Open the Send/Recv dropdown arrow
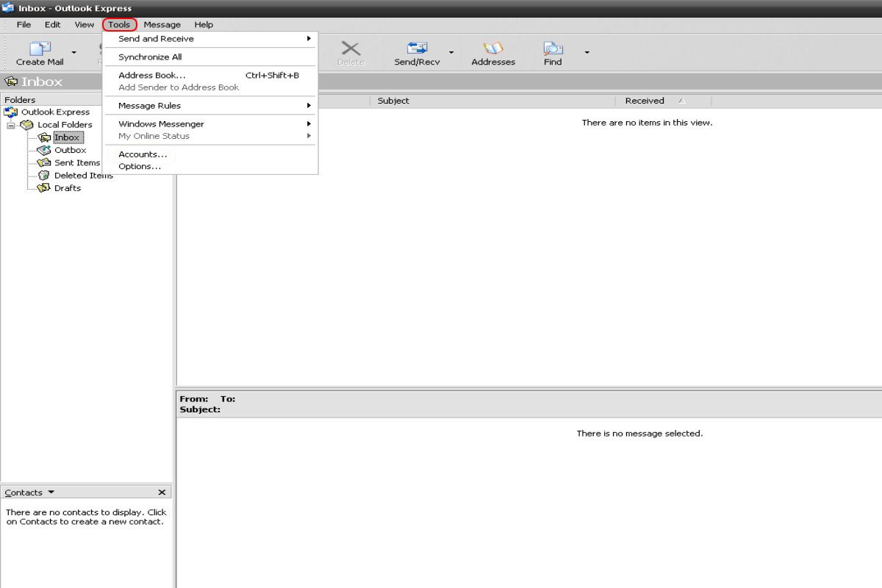Viewport: 882px width, 588px height. [x=451, y=52]
